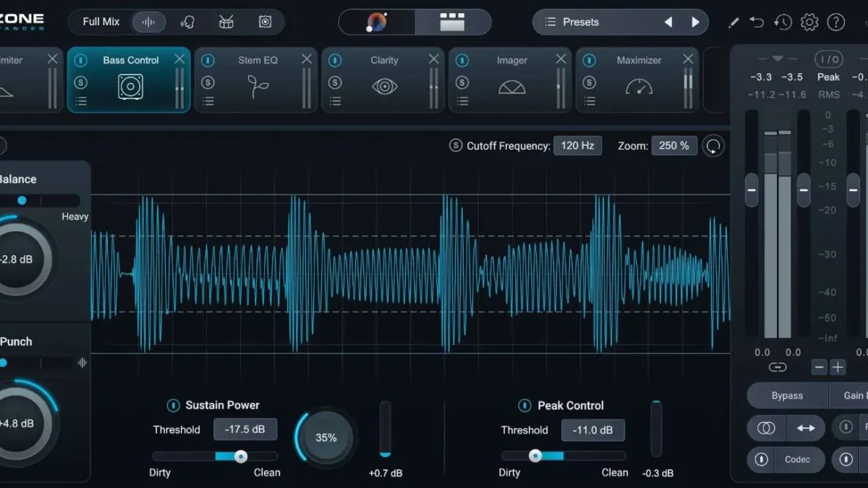
Task: Bypass the Clarity module power button
Action: click(335, 61)
